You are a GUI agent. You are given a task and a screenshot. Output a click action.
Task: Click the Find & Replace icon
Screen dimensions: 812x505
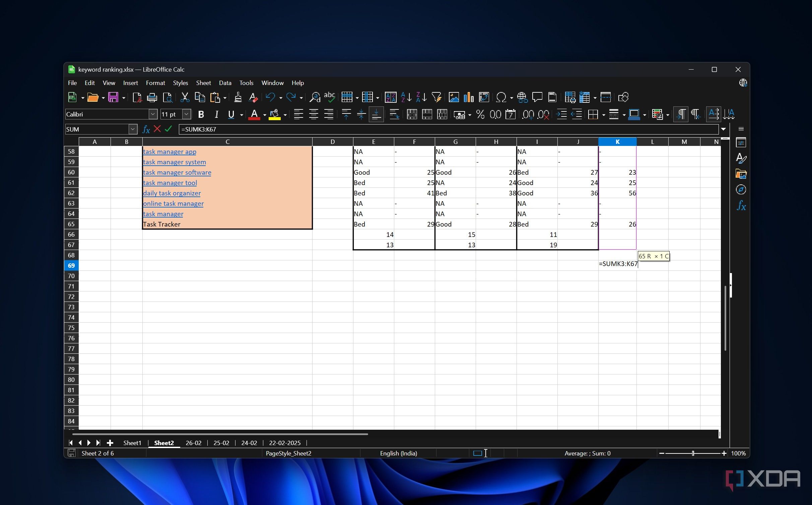(315, 97)
